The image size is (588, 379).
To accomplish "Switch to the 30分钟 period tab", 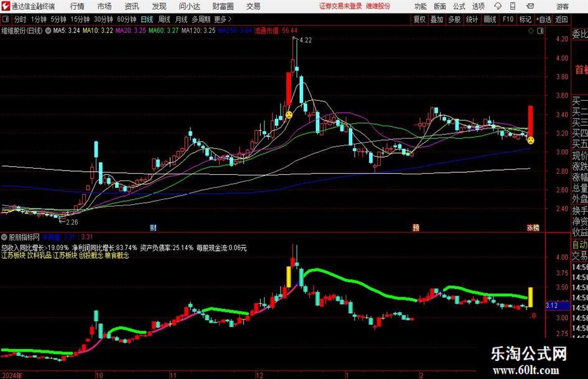I will pyautogui.click(x=103, y=19).
